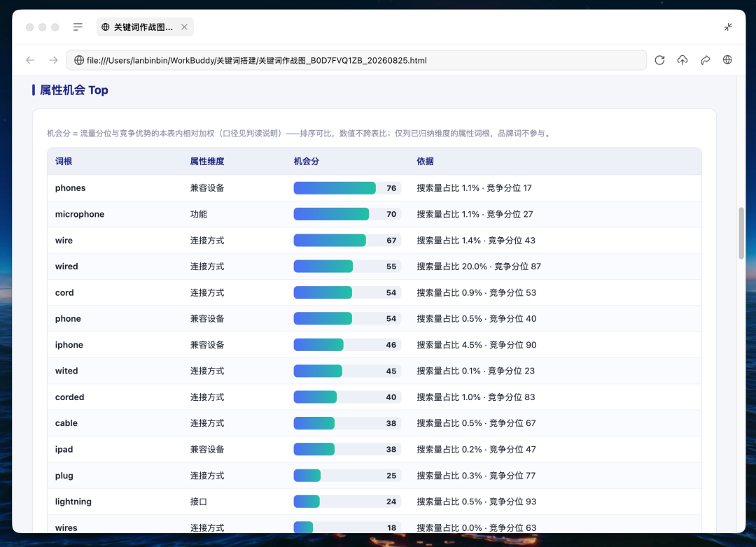Reload the page with refresh icon
Viewport: 756px width, 547px height.
pyautogui.click(x=659, y=60)
